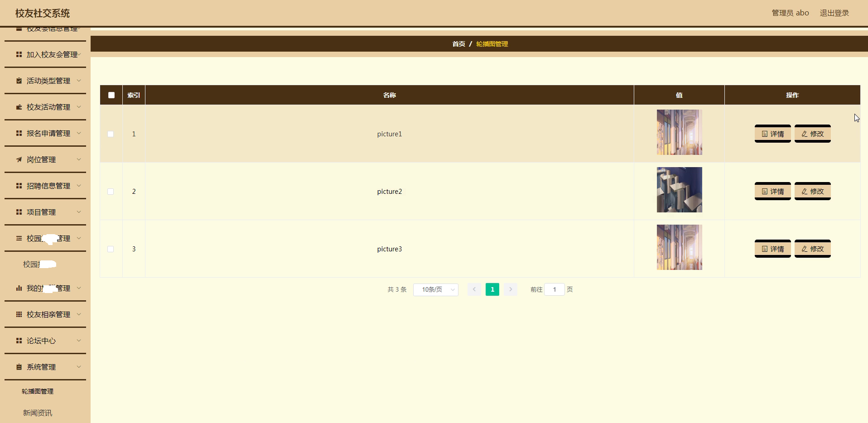Click the list icon beside 校园 menu
The width and height of the screenshot is (868, 423).
coord(19,238)
